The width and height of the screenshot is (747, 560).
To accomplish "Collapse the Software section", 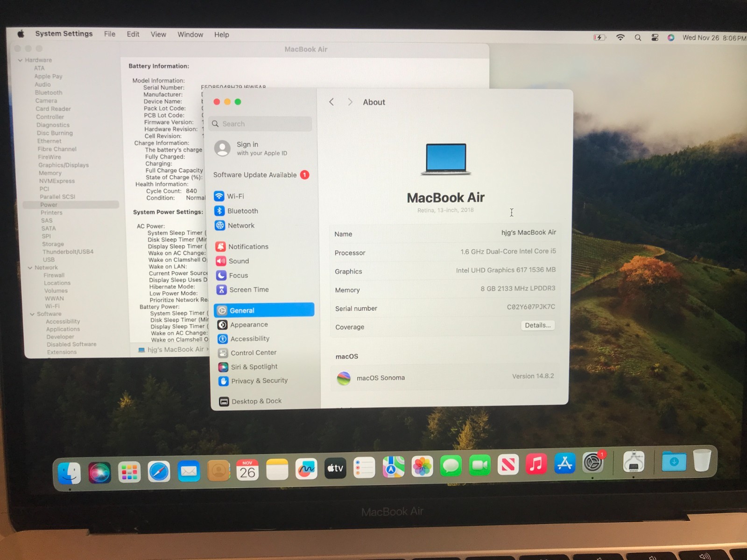I will (x=32, y=314).
